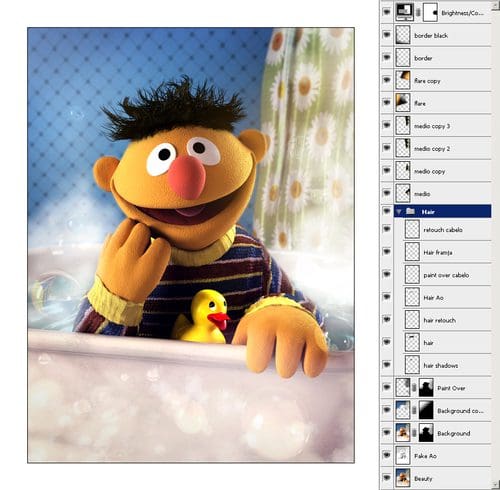The height and width of the screenshot is (490, 500).
Task: Select the 'Beauty' layer name
Action: [423, 479]
